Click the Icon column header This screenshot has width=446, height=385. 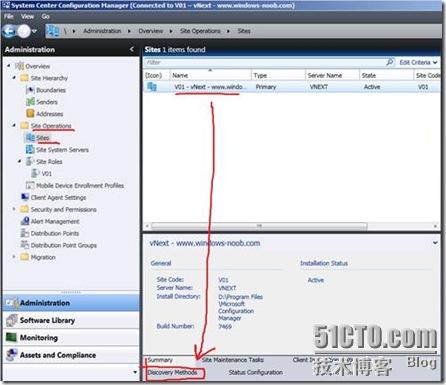coord(157,75)
